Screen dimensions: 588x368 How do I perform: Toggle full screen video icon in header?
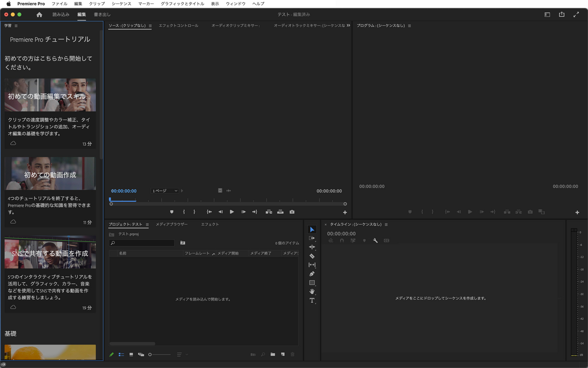click(576, 15)
